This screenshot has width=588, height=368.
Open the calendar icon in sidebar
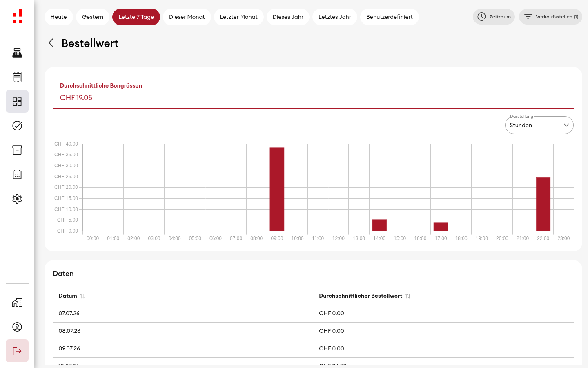coord(17,175)
